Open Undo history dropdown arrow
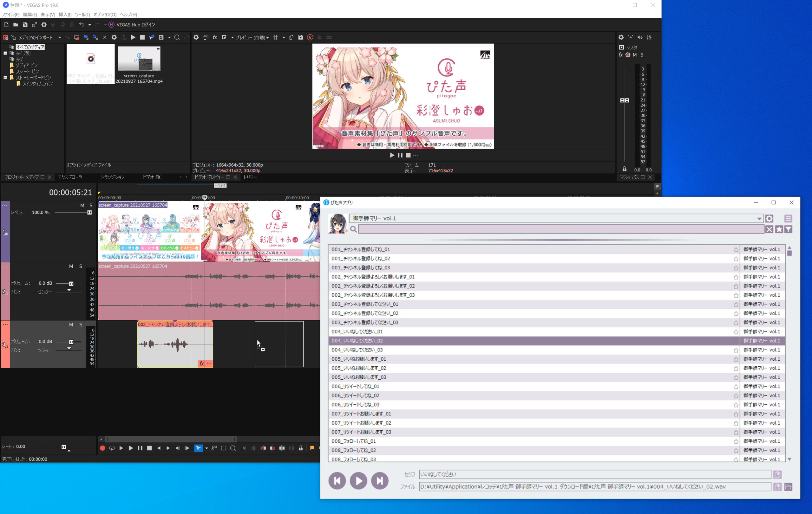This screenshot has height=514, width=812. coord(90,25)
